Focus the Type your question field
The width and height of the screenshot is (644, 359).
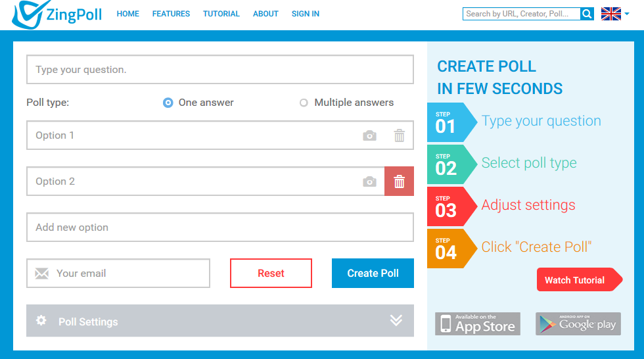click(x=220, y=70)
